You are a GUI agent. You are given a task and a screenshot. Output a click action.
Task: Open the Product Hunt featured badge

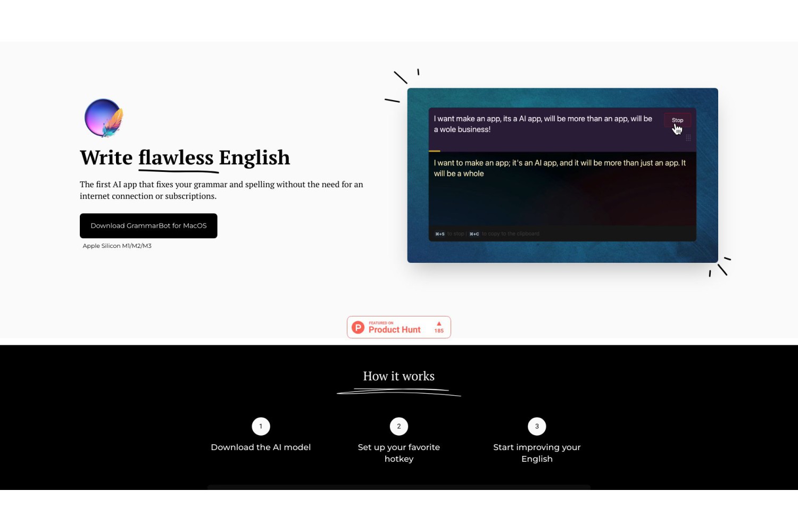pyautogui.click(x=399, y=327)
